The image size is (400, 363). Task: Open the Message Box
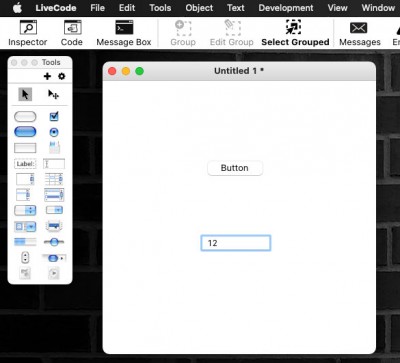tap(124, 33)
